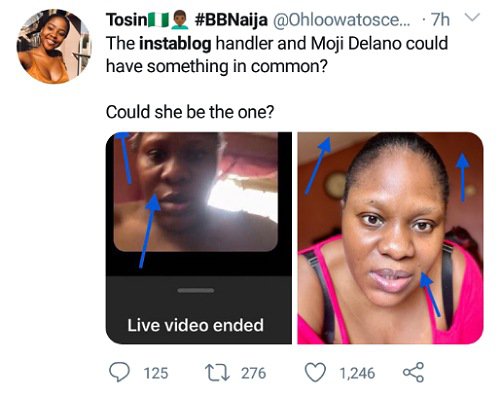500x395 pixels.
Task: Click the #BBNaija hashtag in display name
Action: [x=231, y=20]
